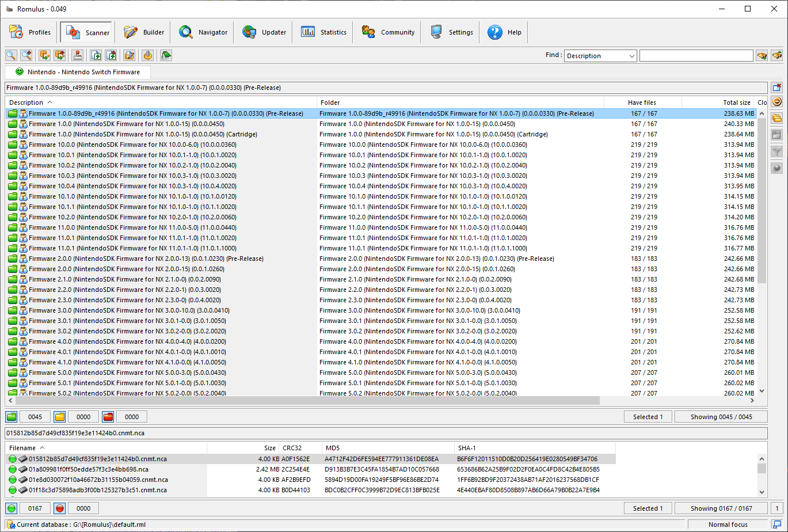This screenshot has height=532, width=788.
Task: Toggle the red folder missing-sets filter
Action: [108, 417]
